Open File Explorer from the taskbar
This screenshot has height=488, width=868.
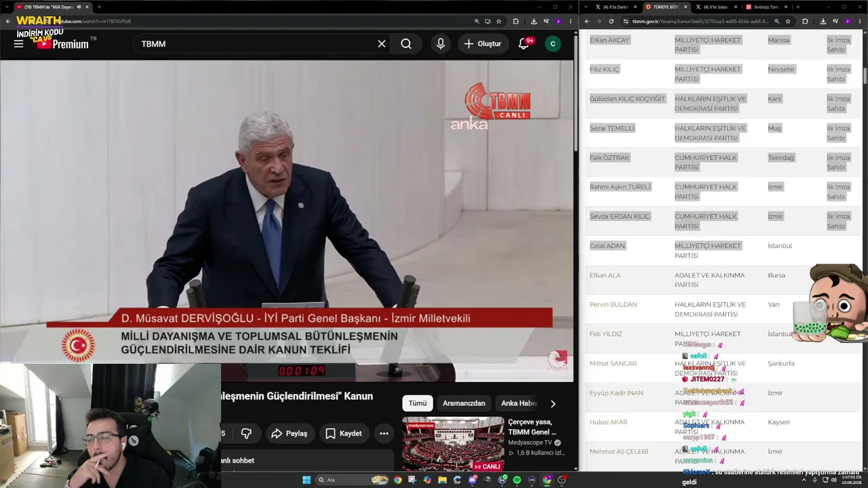pyautogui.click(x=442, y=480)
